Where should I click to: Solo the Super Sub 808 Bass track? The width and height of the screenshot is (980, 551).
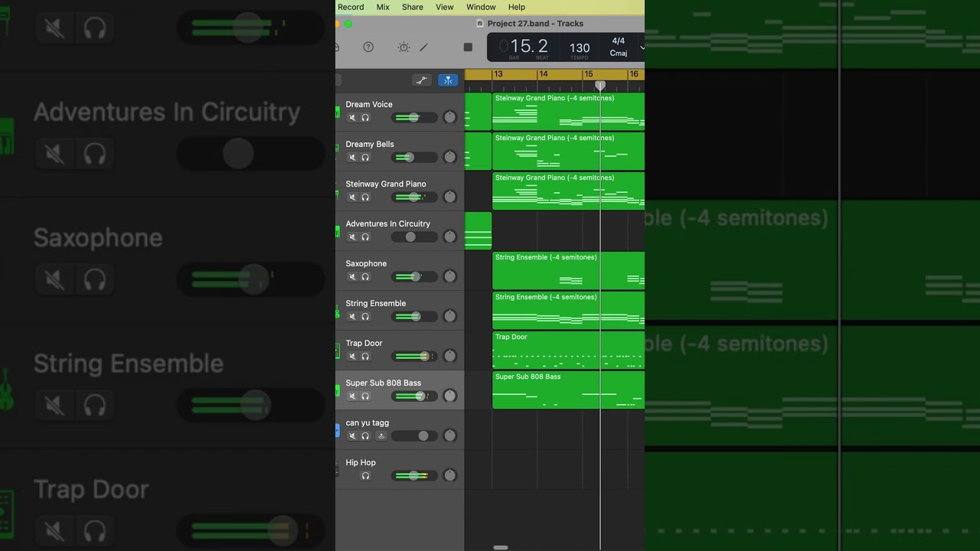point(365,396)
